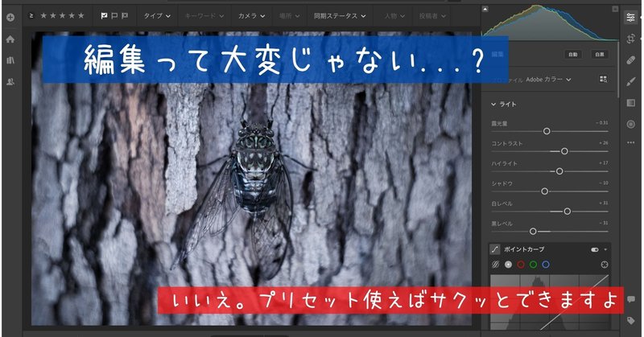Click the 自動 auto button
This screenshot has width=644, height=337.
(573, 54)
